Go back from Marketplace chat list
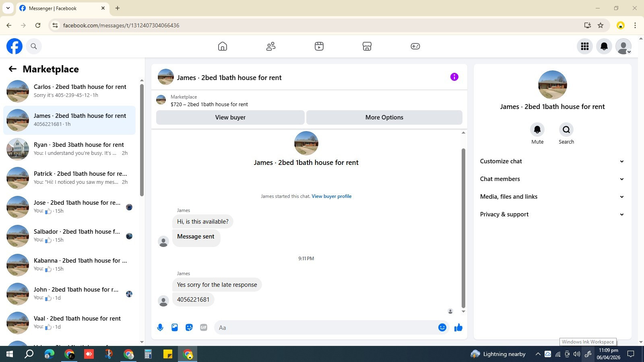644x362 pixels. (12, 69)
